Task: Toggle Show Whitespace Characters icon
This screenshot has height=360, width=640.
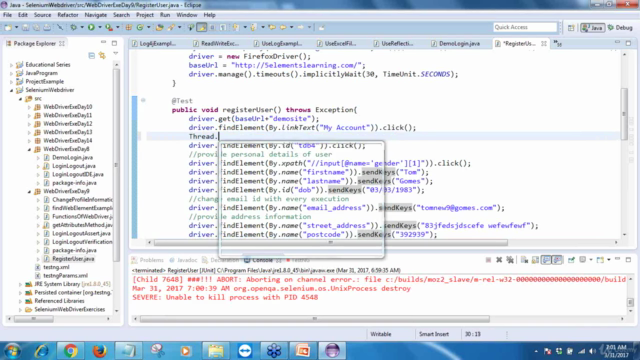Action: tap(223, 27)
